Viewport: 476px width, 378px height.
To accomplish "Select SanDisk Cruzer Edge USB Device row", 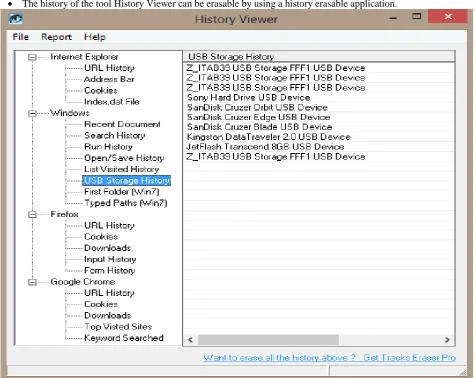I will pos(319,117).
